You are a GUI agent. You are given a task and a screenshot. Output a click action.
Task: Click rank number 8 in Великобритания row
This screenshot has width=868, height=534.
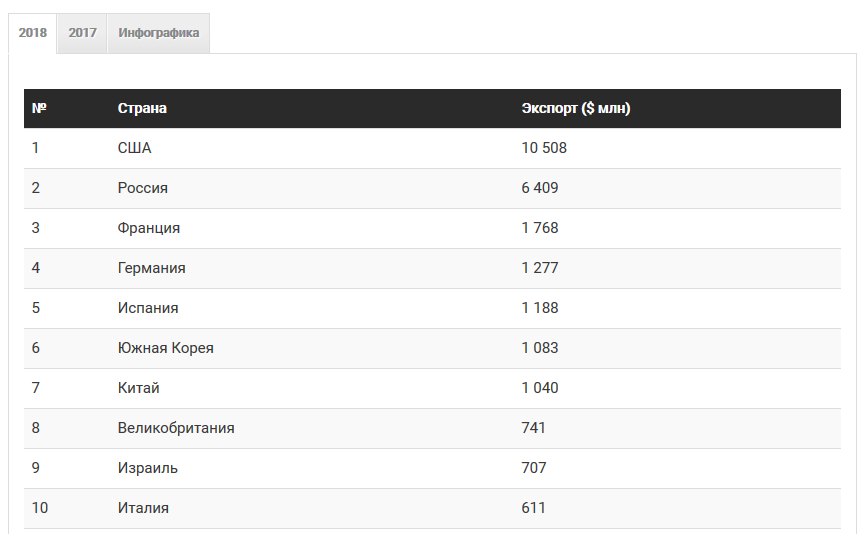[x=35, y=428]
